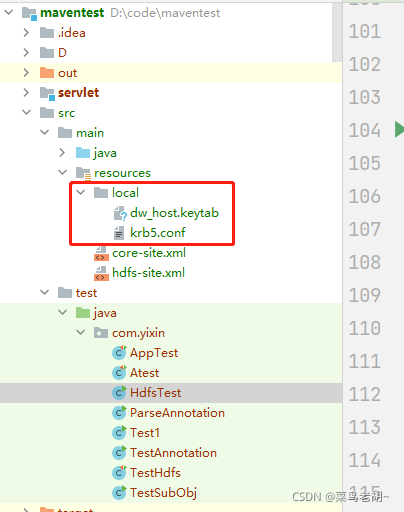Click the TestSubObj class icon

pos(119,493)
